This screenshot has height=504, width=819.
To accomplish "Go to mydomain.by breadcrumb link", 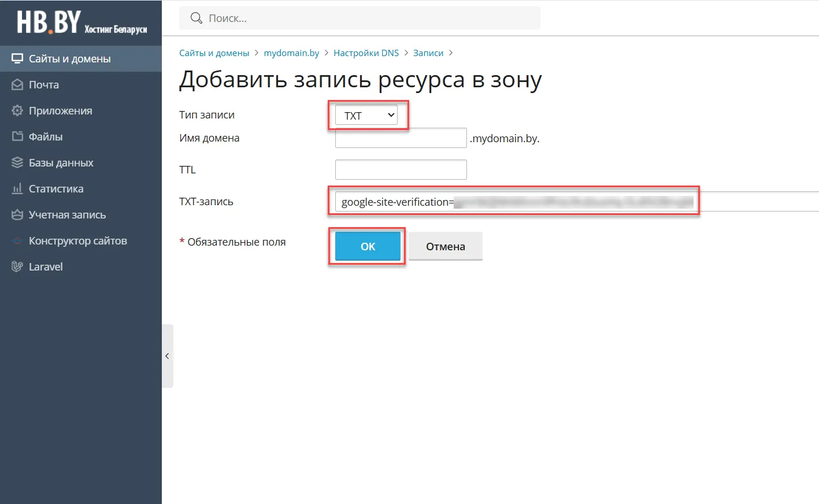I will pyautogui.click(x=291, y=53).
